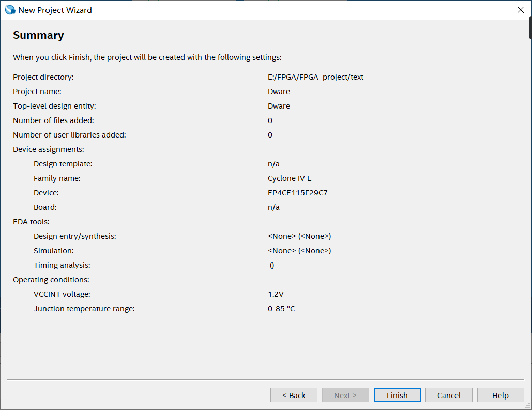Click the 1.2V VCCINT voltage value
532x410 pixels.
click(x=276, y=294)
